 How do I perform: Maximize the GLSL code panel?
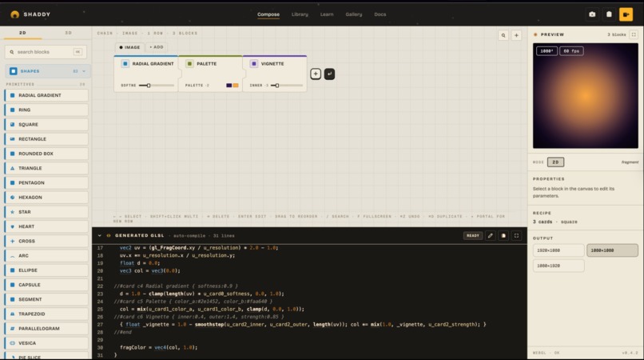(x=516, y=236)
